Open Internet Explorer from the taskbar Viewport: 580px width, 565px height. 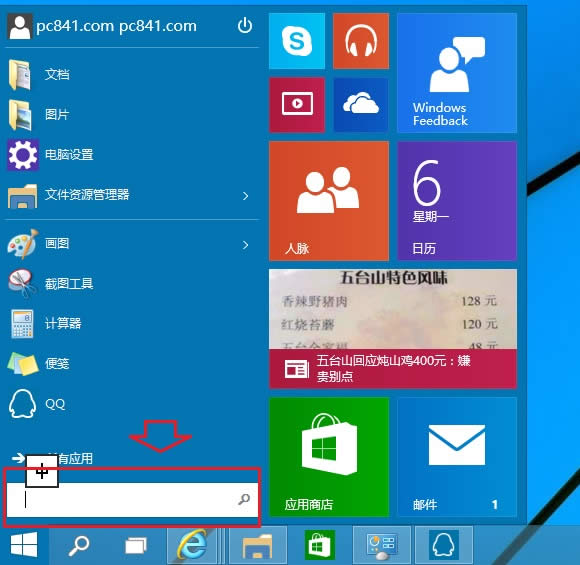point(192,545)
